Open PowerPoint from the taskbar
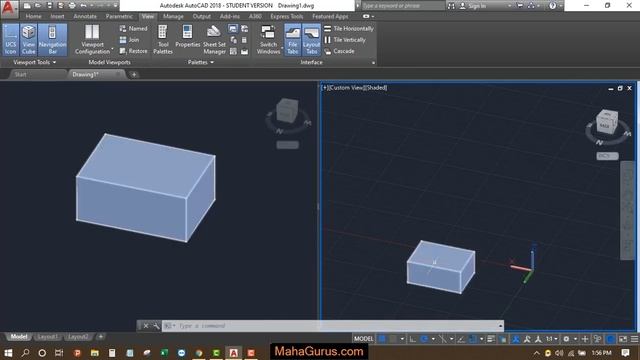 coord(77,353)
